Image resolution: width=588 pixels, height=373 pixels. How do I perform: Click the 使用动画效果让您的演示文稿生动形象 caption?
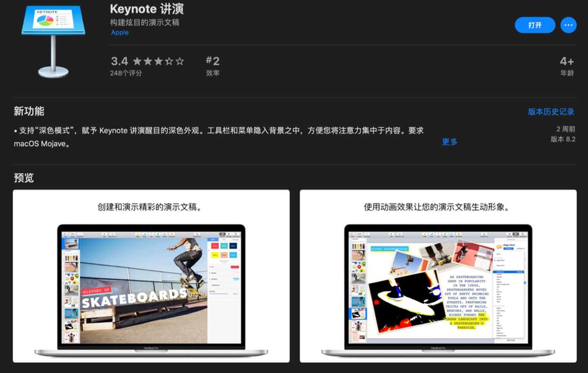click(437, 207)
